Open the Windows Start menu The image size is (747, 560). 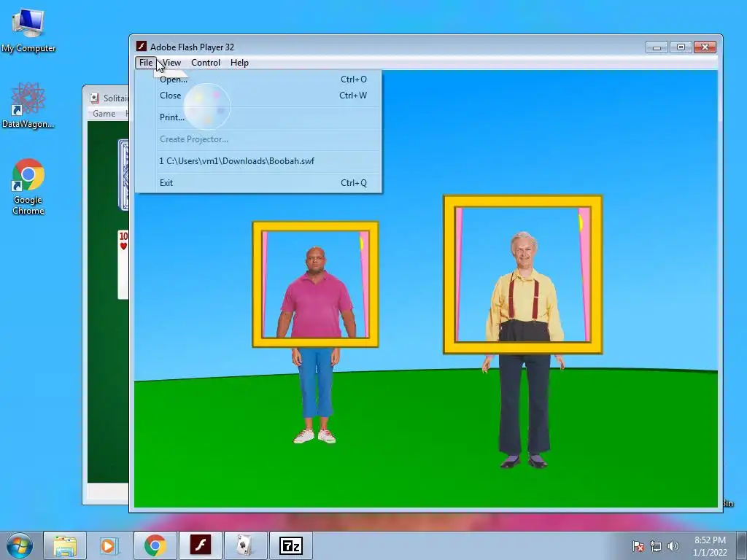20,545
